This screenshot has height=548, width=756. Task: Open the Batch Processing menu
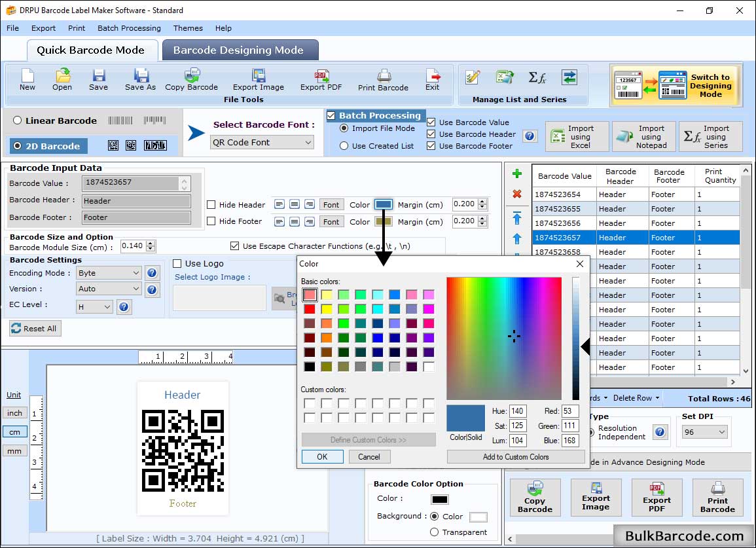click(129, 28)
